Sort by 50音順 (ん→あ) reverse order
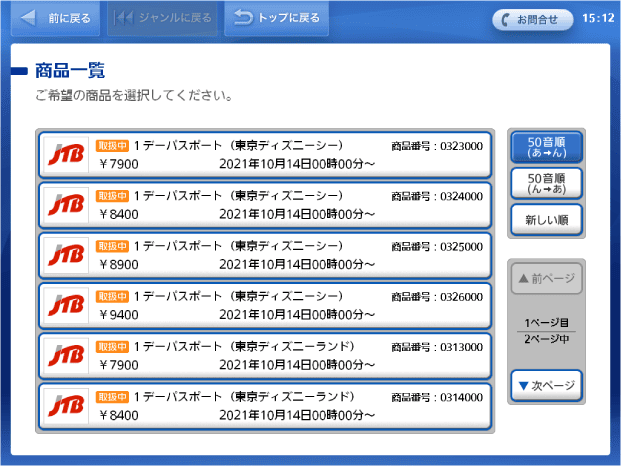 tap(546, 182)
